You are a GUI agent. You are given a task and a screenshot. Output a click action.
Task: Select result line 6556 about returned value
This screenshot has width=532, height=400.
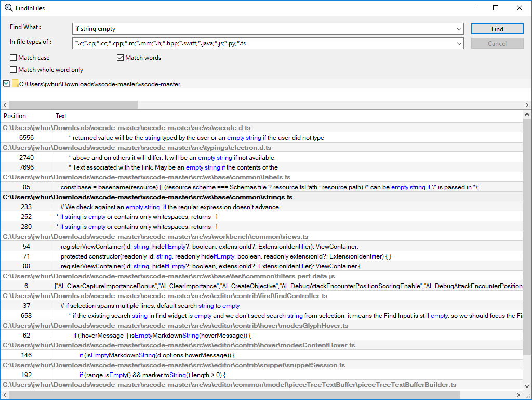click(262, 138)
